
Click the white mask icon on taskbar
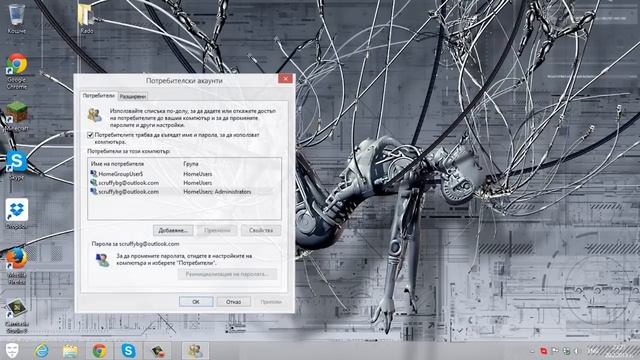[x=13, y=351]
